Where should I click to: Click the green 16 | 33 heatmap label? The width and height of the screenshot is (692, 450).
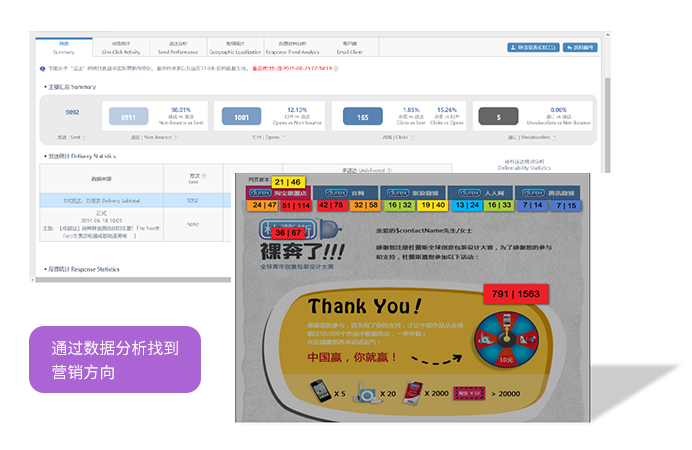pos(499,206)
